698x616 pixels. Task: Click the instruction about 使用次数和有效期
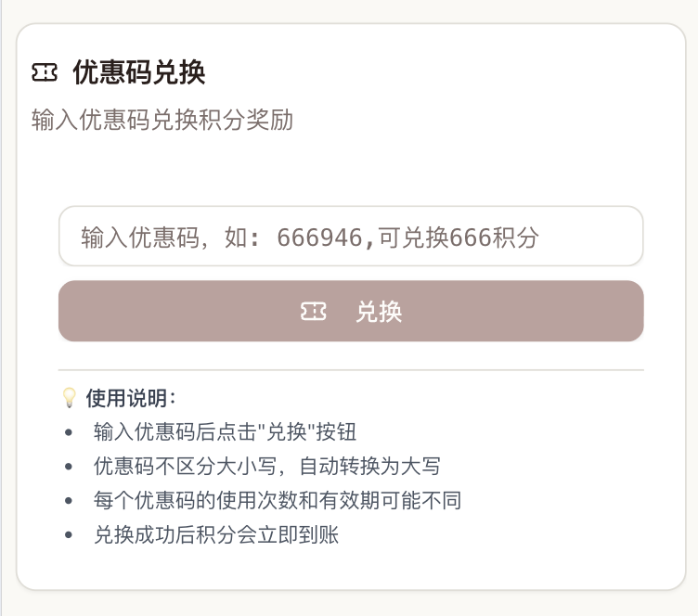[x=277, y=500]
